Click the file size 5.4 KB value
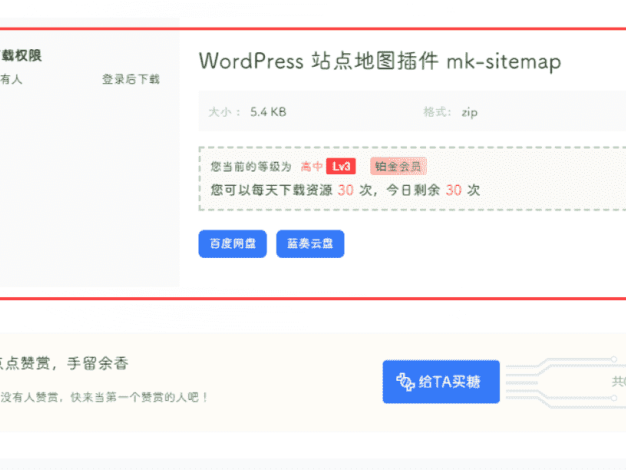This screenshot has width=626, height=470. pyautogui.click(x=268, y=113)
